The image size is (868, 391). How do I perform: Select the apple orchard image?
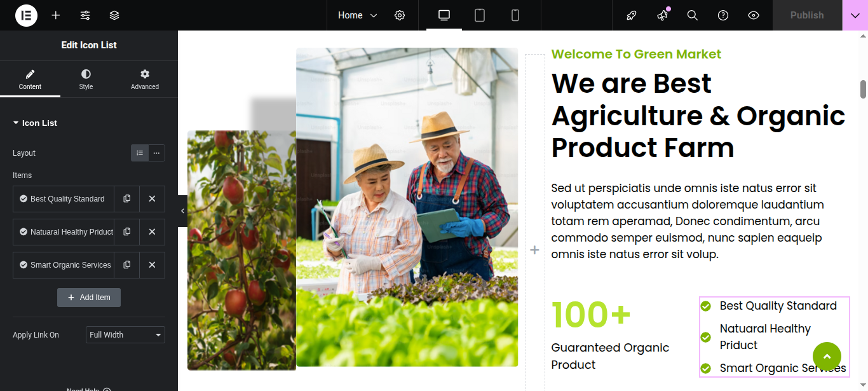[241, 250]
